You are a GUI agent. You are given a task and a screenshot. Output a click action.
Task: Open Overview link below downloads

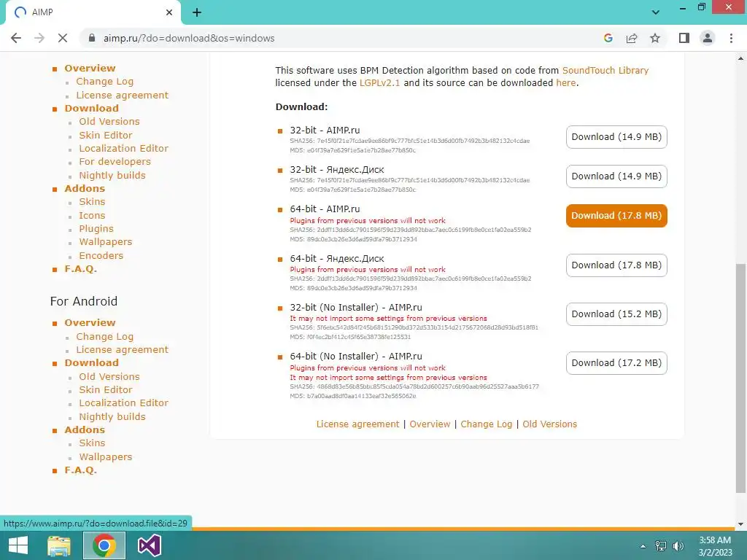pos(430,424)
